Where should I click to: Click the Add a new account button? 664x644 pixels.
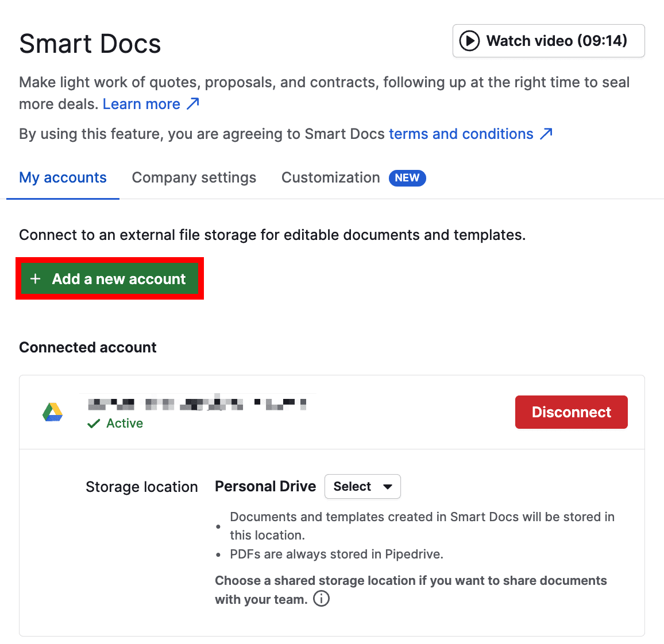tap(110, 278)
